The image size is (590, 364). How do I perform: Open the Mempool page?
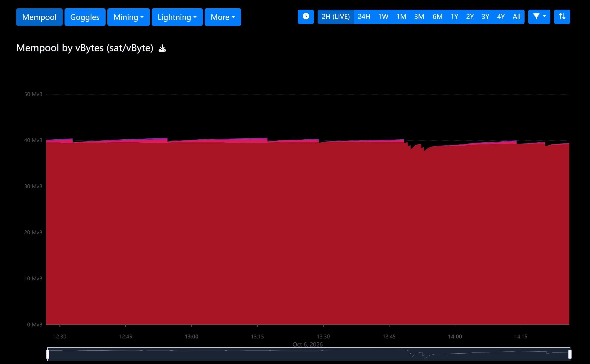39,17
